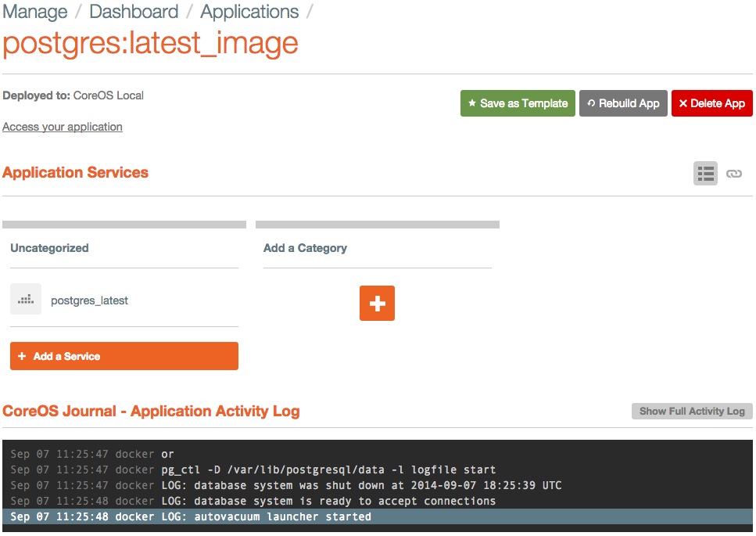Open Dashboard from the breadcrumb

click(134, 11)
